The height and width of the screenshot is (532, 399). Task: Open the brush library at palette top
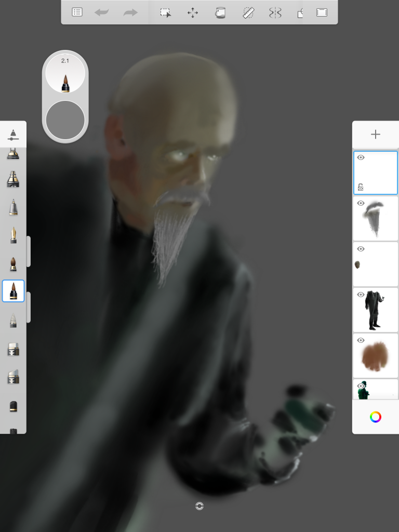(x=13, y=134)
